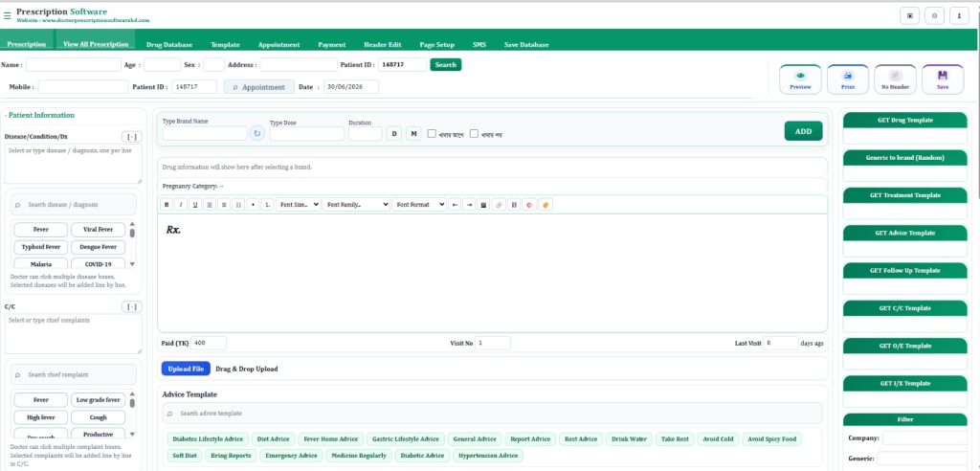Click the Print printer icon button
Viewport: 980px width, 471px height.
848,79
